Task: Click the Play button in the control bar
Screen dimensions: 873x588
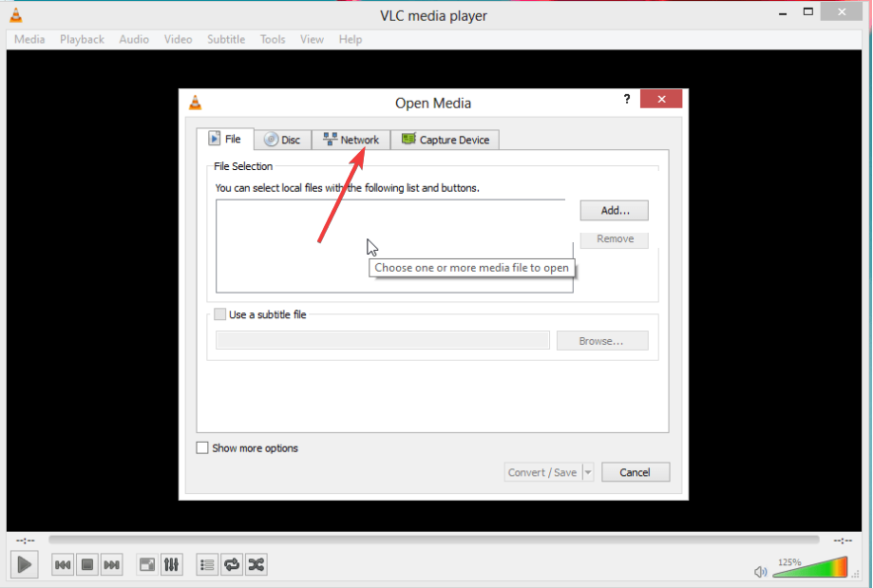Action: (x=24, y=564)
